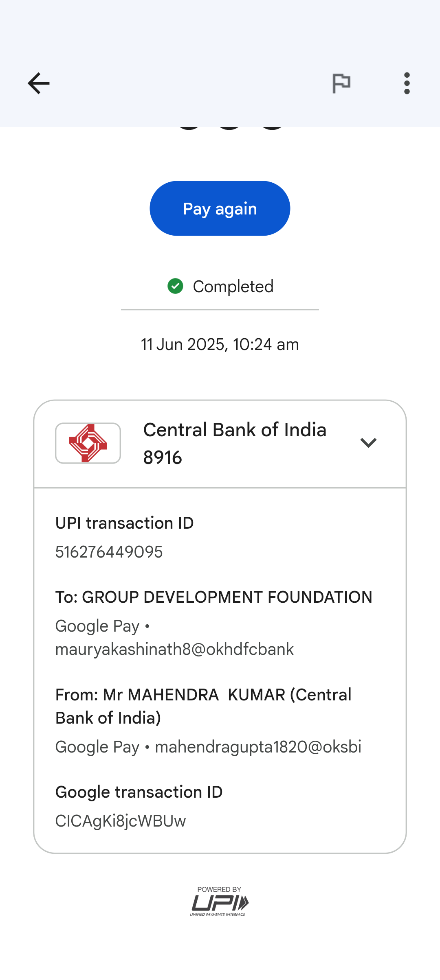Tap Google transaction ID value CICAgKi8jcWBUw
The width and height of the screenshot is (440, 980).
[121, 821]
